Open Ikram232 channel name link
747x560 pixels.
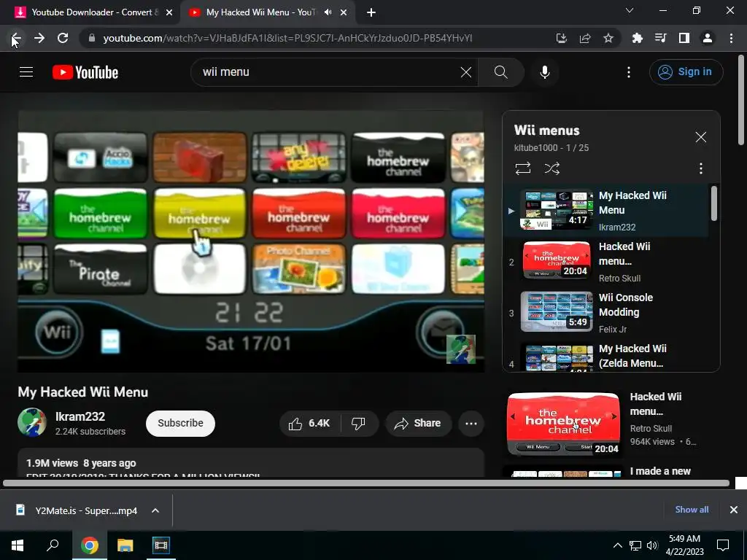coord(80,416)
